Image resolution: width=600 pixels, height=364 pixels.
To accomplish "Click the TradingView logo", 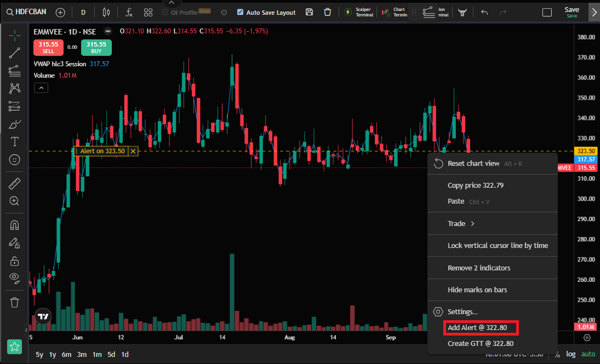I will [x=43, y=316].
